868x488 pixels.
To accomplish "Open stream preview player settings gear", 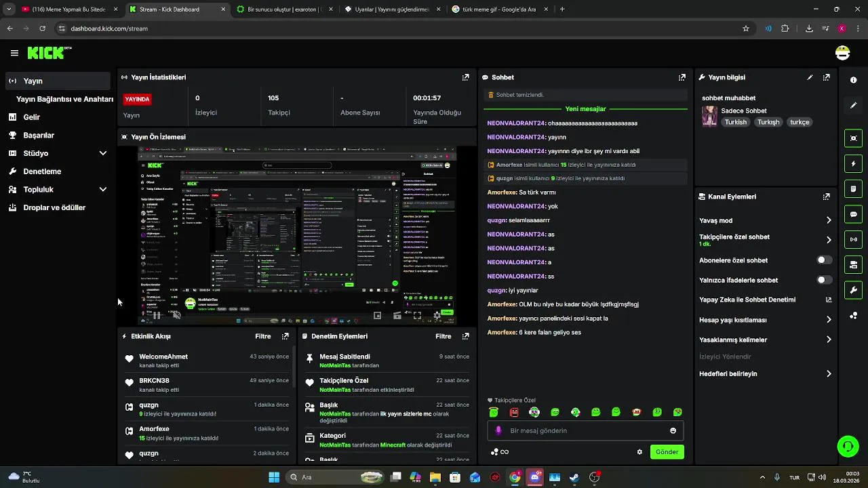I will [x=437, y=315].
